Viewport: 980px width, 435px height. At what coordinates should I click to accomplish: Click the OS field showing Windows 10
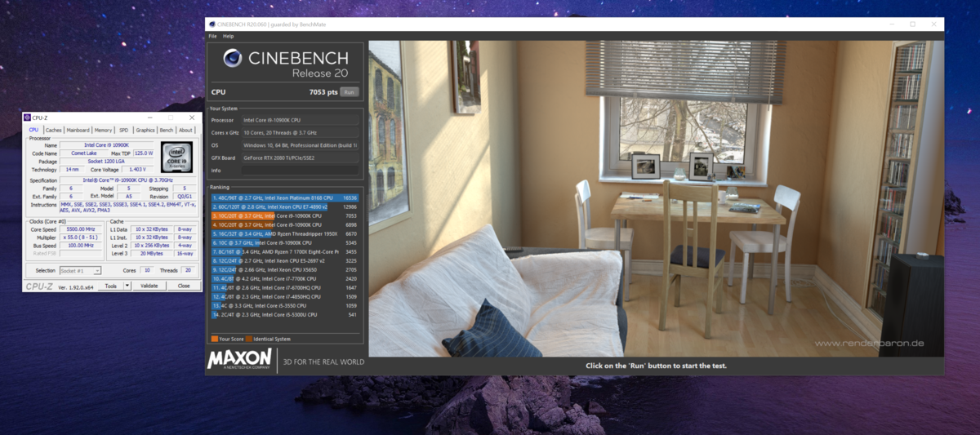tap(300, 145)
